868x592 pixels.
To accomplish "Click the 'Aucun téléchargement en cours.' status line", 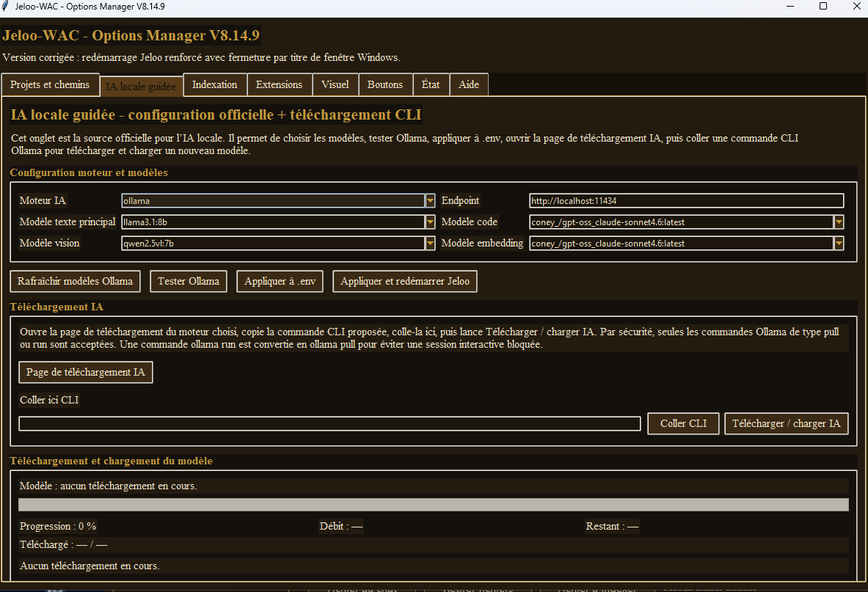I will 90,566.
